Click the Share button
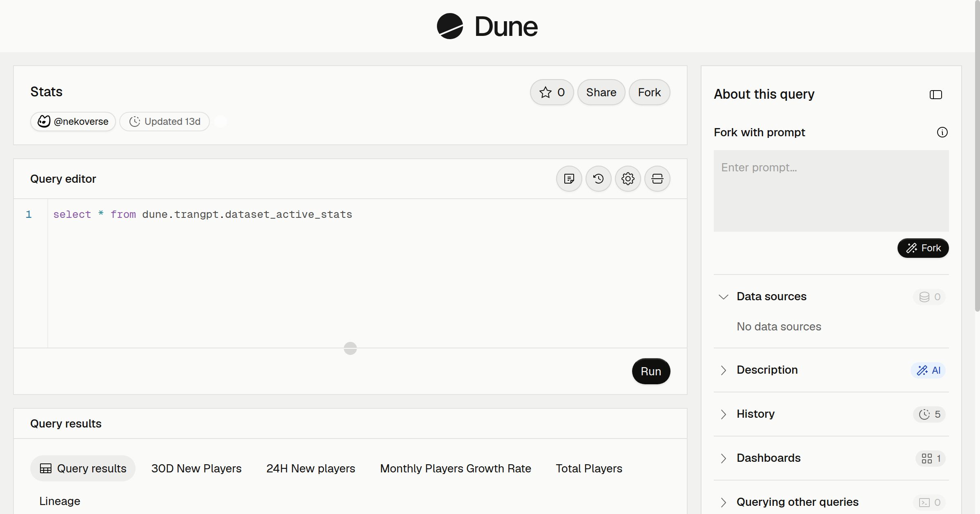This screenshot has width=980, height=514. pos(601,92)
